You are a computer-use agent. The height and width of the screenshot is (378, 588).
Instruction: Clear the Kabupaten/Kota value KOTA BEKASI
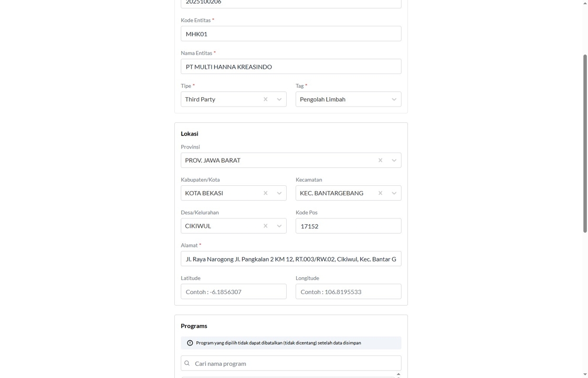[265, 193]
